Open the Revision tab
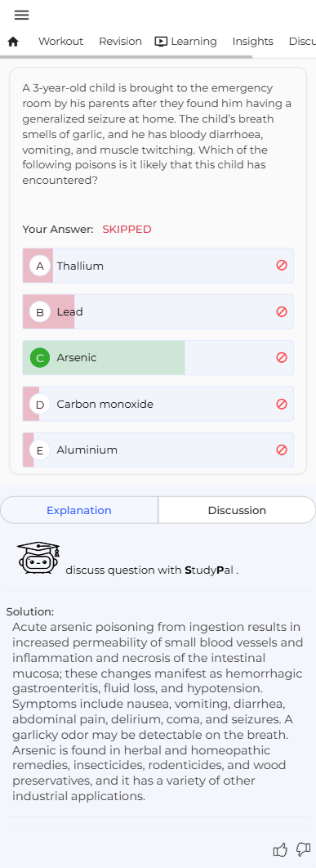This screenshot has height=868, width=316. point(120,42)
